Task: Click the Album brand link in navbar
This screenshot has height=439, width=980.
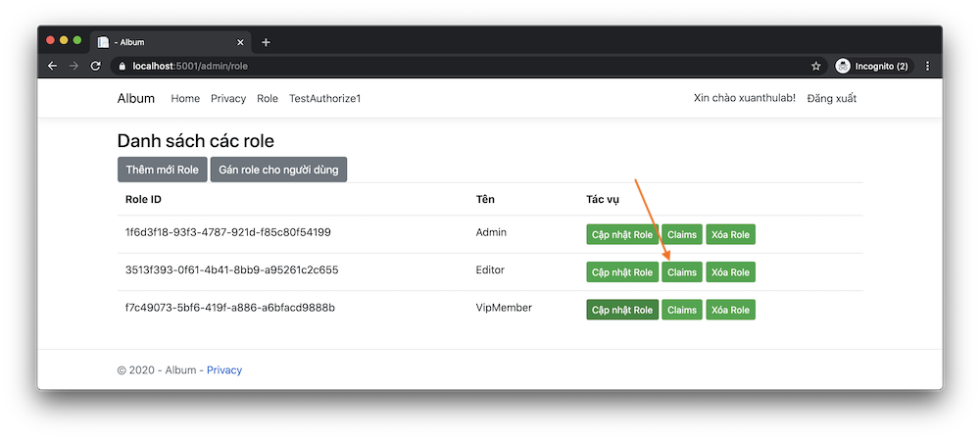Action: tap(135, 98)
